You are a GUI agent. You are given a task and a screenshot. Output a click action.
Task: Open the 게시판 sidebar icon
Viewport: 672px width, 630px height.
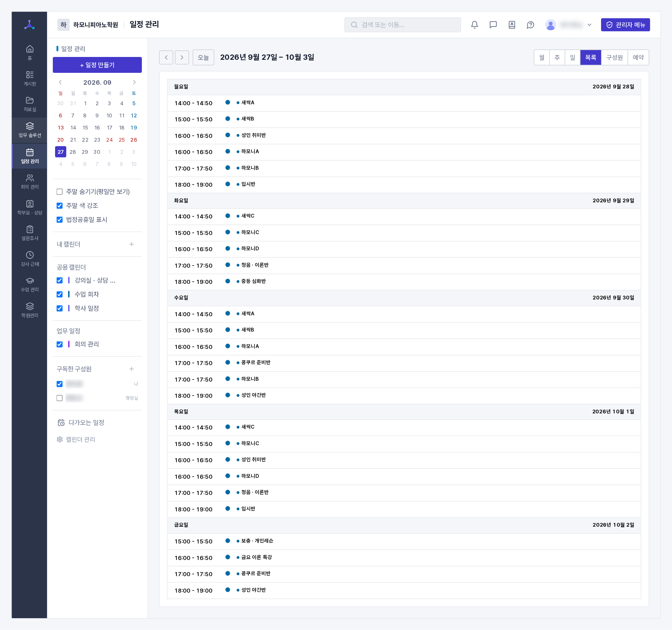click(30, 78)
